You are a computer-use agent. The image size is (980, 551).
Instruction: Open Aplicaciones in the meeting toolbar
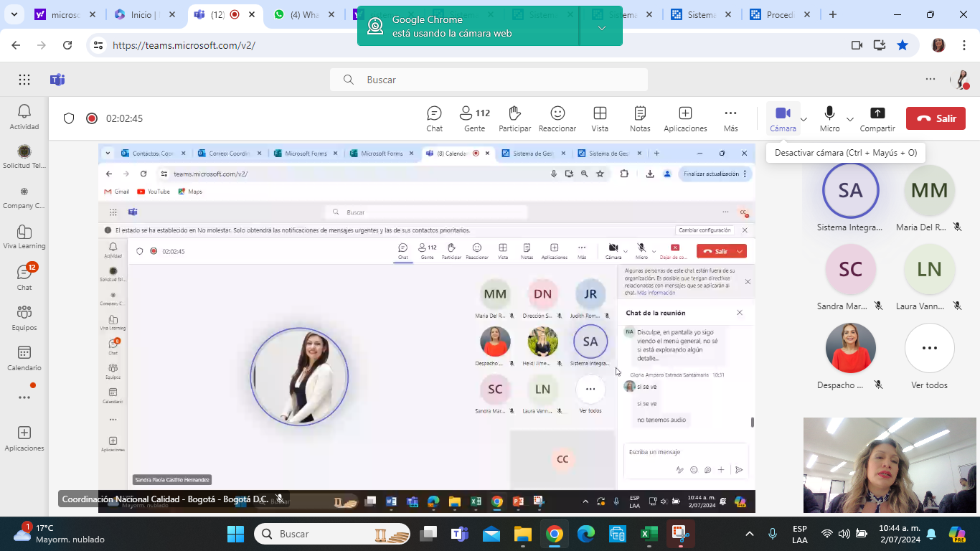[685, 119]
